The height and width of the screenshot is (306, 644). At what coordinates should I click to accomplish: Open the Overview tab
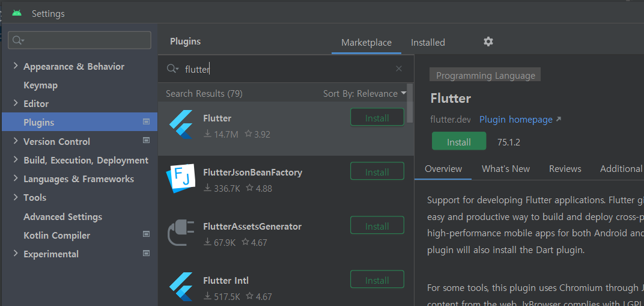pos(443,169)
